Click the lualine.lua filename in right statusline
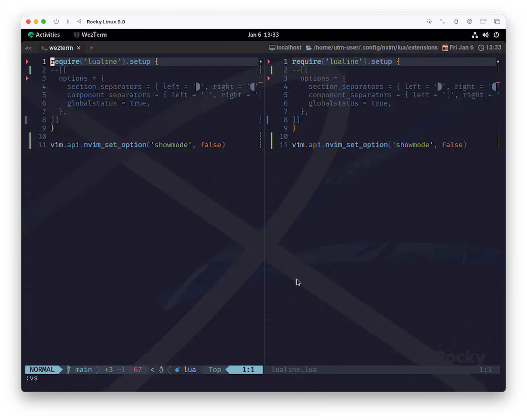This screenshot has width=527, height=420. coord(294,369)
